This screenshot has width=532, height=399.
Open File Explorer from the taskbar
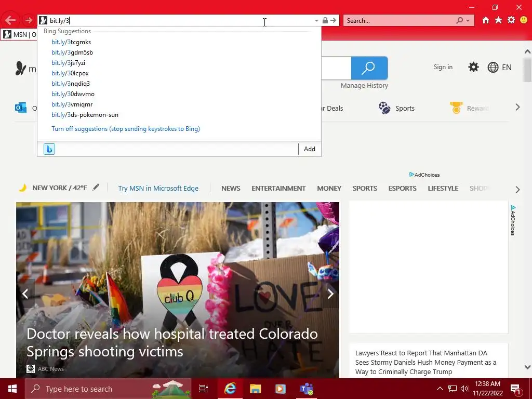click(x=255, y=389)
